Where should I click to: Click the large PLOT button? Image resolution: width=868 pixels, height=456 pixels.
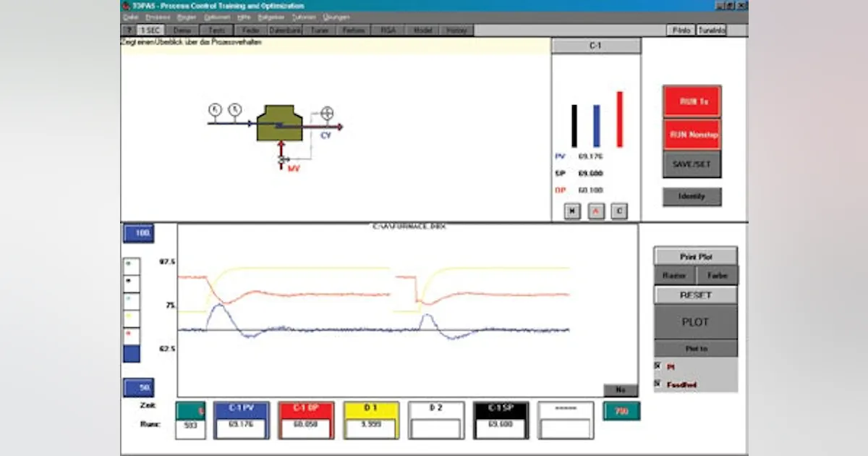coord(696,321)
